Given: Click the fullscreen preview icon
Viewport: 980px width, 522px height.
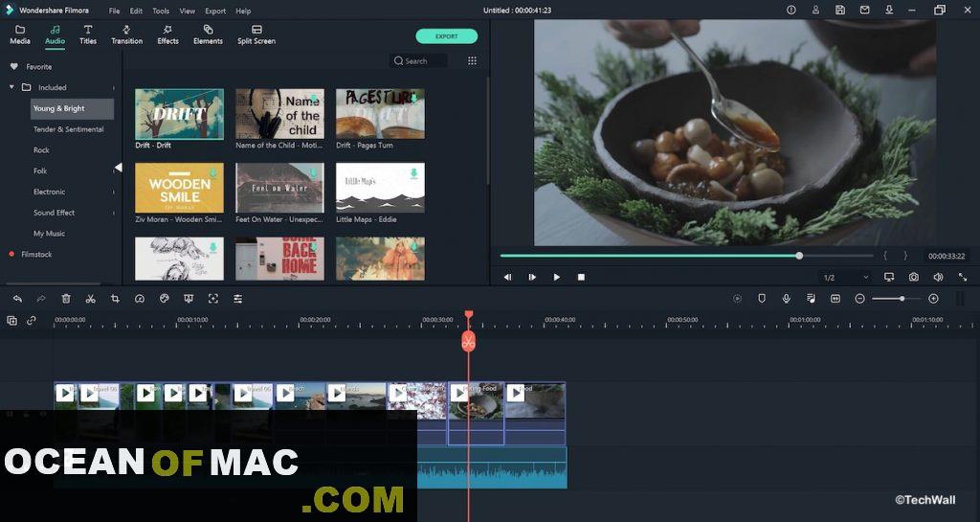Looking at the screenshot, I should 963,277.
